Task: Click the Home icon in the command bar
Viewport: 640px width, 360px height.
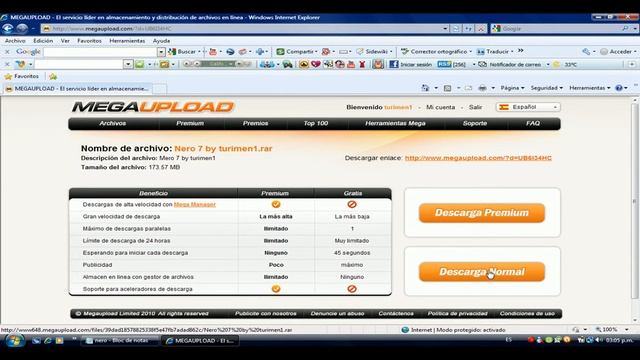Action: (x=425, y=88)
